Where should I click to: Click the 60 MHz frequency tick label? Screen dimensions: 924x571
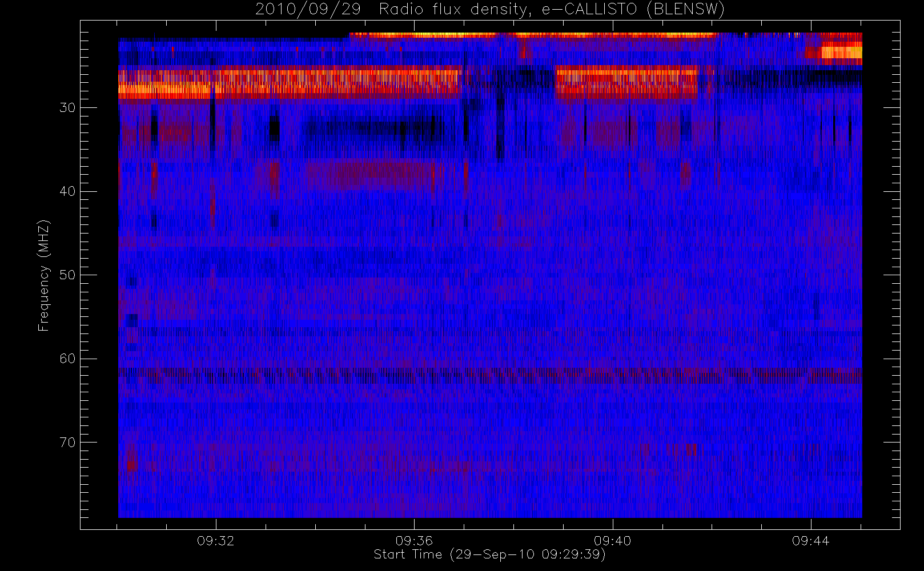pos(67,359)
